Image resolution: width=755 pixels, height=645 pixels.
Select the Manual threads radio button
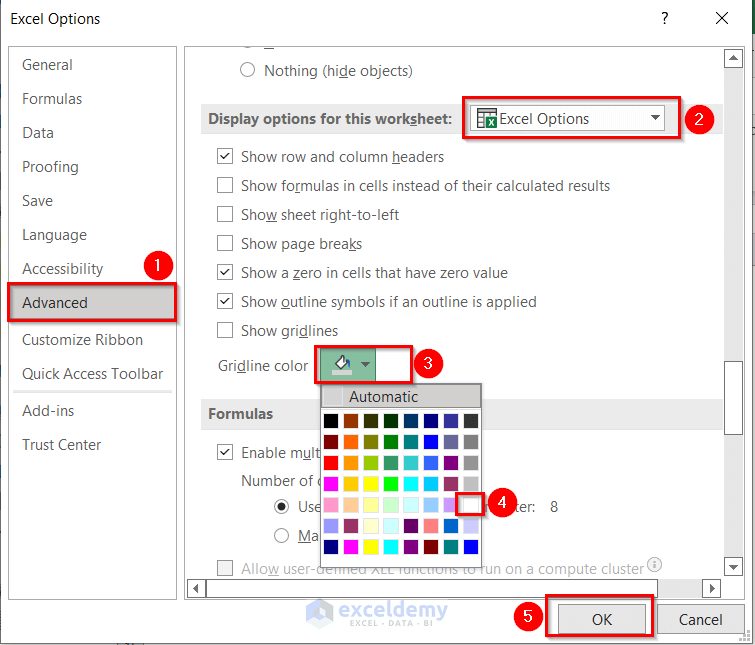[281, 535]
